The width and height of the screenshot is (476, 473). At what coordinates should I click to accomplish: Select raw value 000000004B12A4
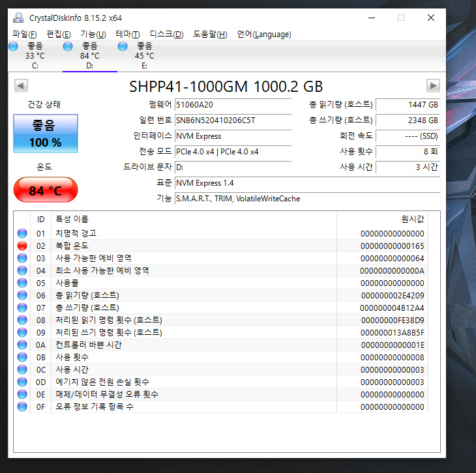[x=392, y=308]
